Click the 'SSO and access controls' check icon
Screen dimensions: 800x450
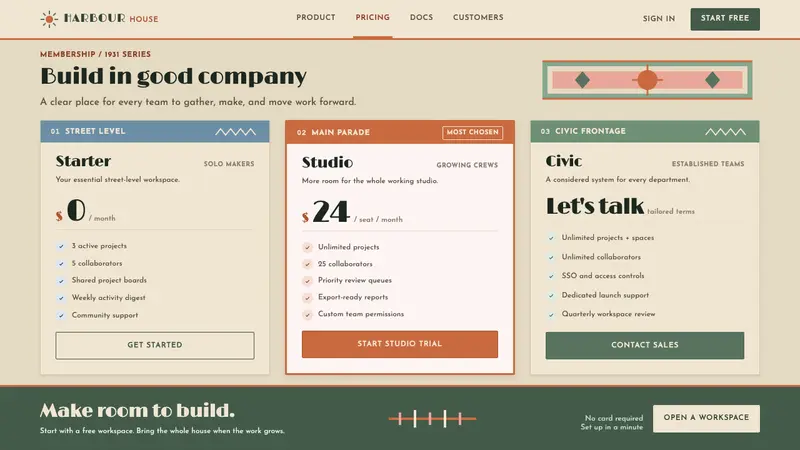pos(551,277)
